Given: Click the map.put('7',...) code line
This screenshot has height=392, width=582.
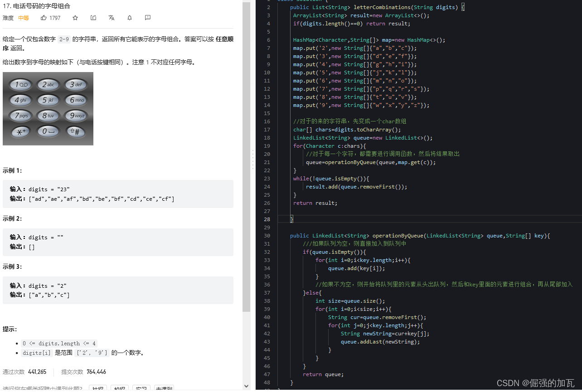Looking at the screenshot, I should point(361,89).
